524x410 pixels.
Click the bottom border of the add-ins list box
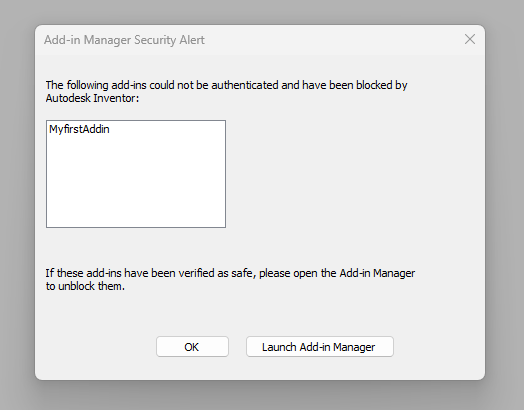pyautogui.click(x=136, y=227)
